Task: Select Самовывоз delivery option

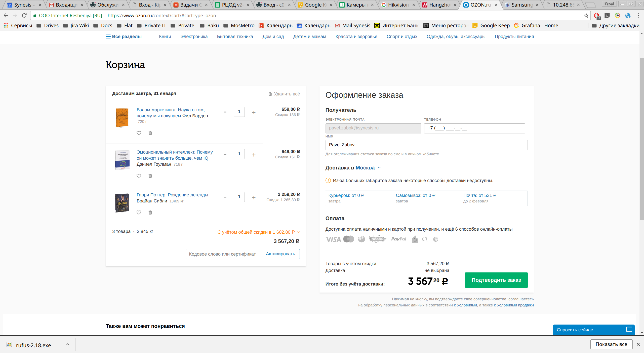Action: click(x=426, y=198)
